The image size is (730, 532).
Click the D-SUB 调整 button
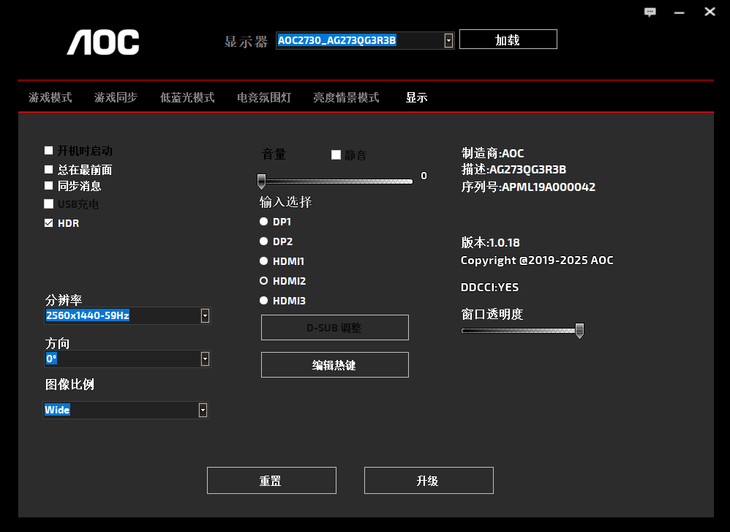335,328
